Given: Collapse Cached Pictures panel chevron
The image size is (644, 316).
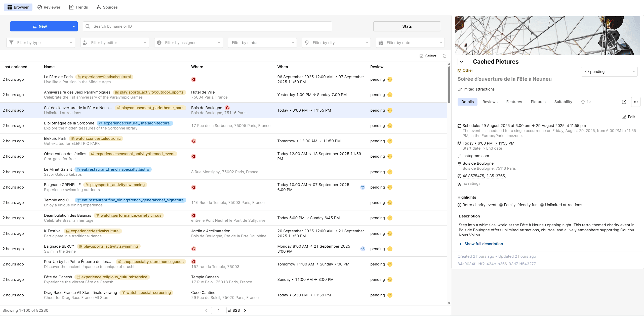Looking at the screenshot, I should pos(461,62).
